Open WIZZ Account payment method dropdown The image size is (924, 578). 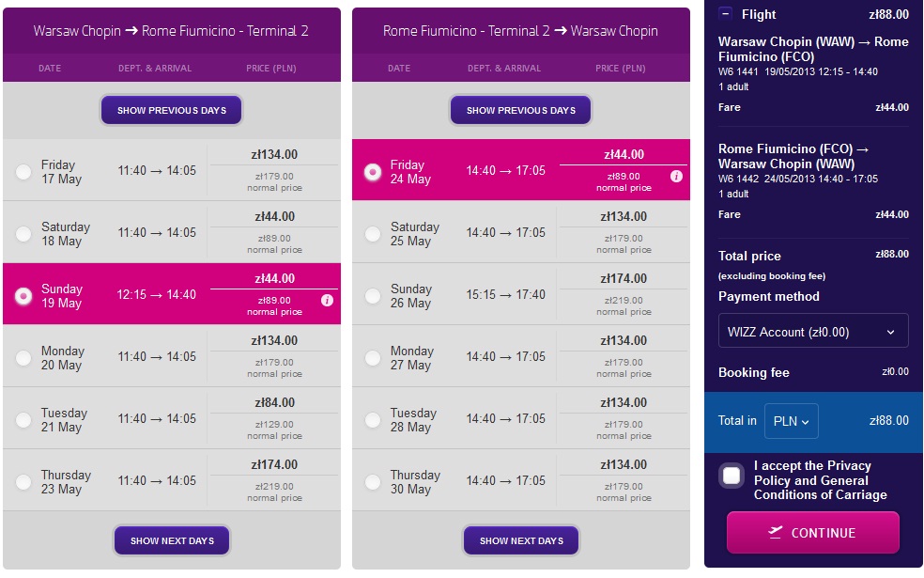[x=813, y=331]
